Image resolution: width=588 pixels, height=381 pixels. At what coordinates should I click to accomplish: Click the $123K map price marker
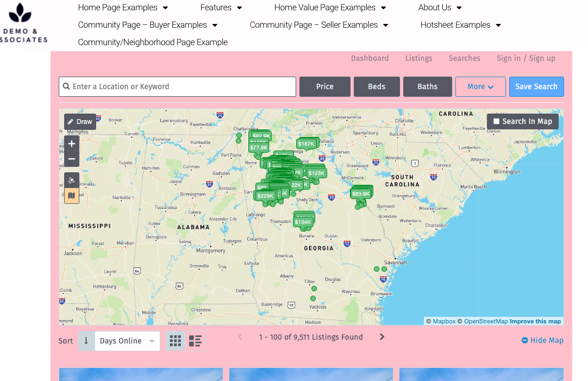[x=316, y=173]
